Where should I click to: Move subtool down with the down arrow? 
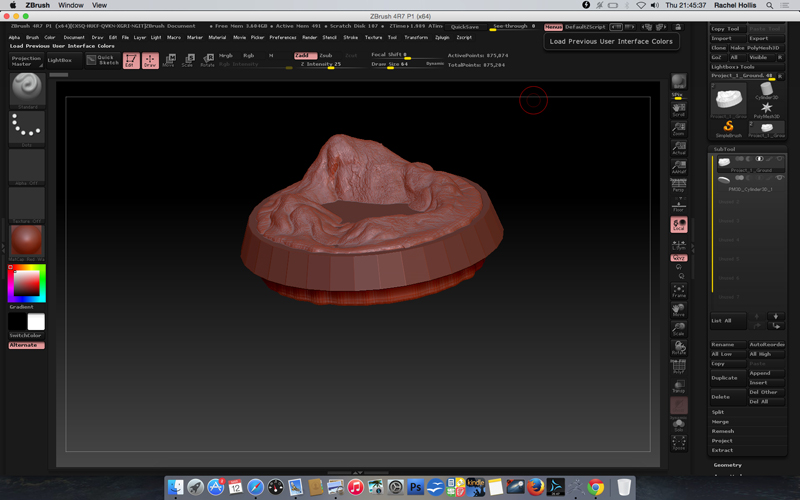[x=776, y=316]
